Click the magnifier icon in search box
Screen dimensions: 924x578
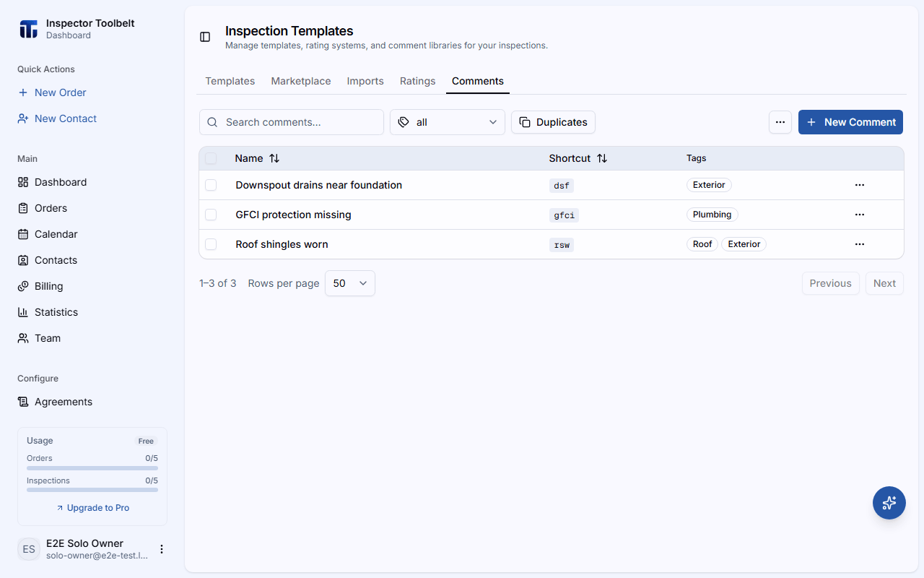click(x=212, y=122)
